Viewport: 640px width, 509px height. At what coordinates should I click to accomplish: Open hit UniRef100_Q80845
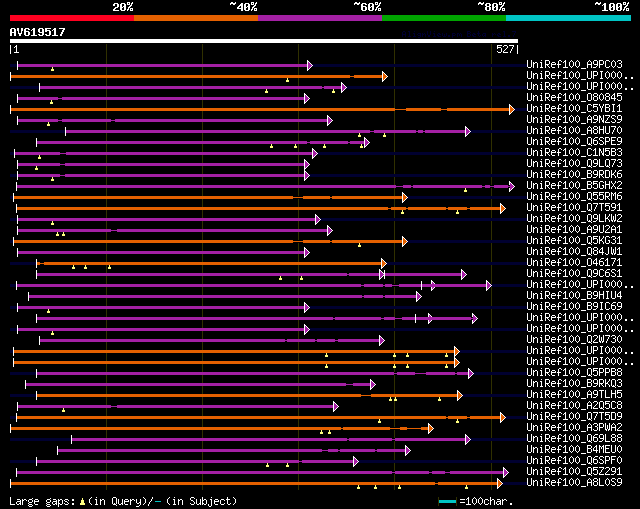[574, 97]
